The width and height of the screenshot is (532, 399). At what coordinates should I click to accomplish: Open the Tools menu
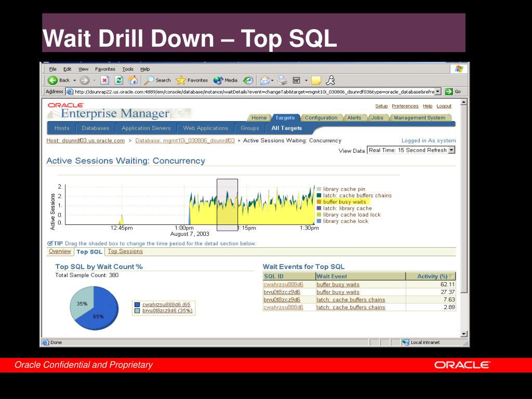[128, 69]
